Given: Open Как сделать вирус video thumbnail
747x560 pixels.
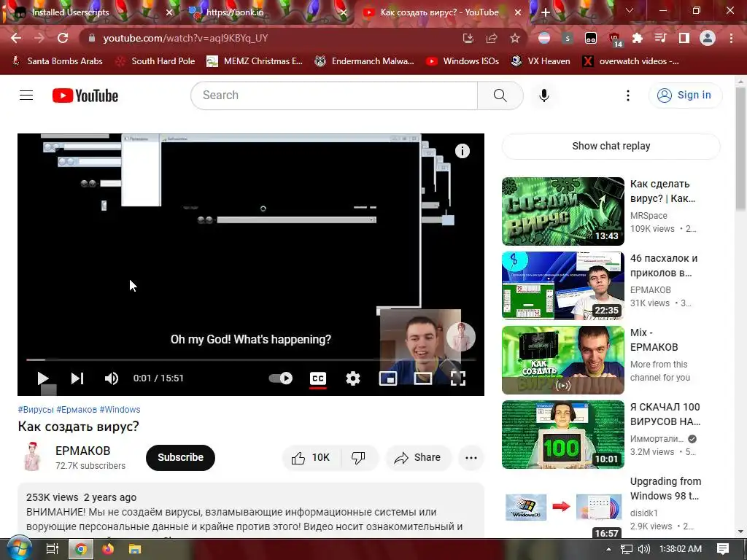Looking at the screenshot, I should tap(562, 211).
